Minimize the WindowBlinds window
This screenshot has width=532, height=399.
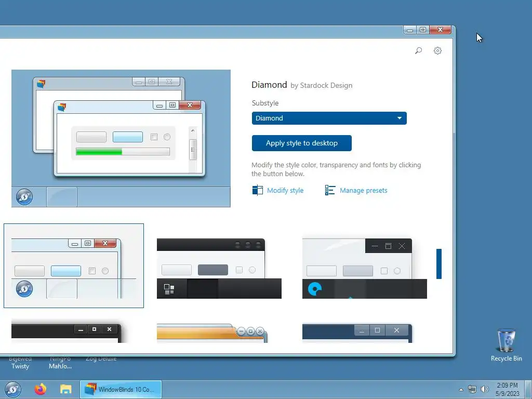pos(410,30)
